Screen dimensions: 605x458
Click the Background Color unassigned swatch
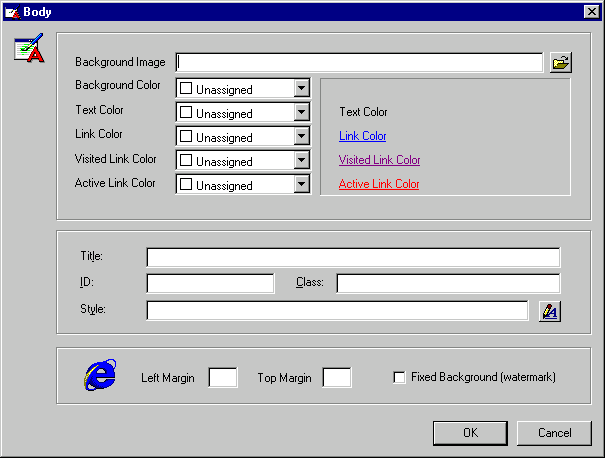[186, 89]
